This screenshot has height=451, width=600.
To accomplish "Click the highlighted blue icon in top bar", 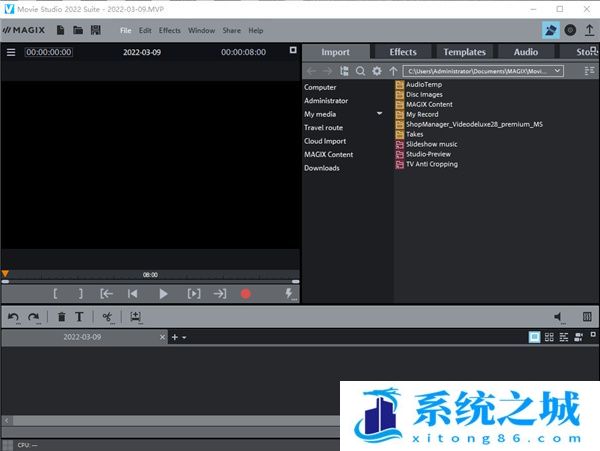I will [551, 30].
